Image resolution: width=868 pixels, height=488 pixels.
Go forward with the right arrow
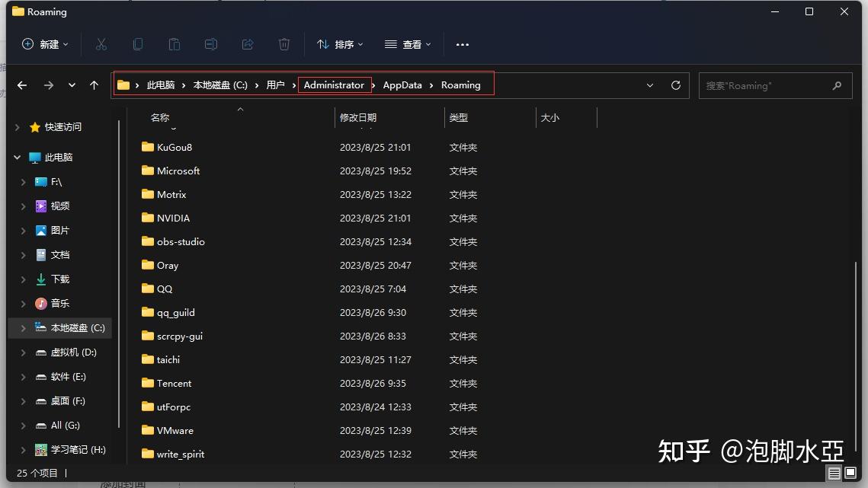(49, 85)
